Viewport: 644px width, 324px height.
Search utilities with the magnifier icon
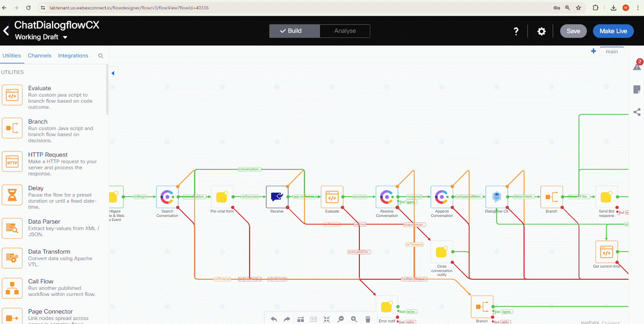pyautogui.click(x=101, y=56)
